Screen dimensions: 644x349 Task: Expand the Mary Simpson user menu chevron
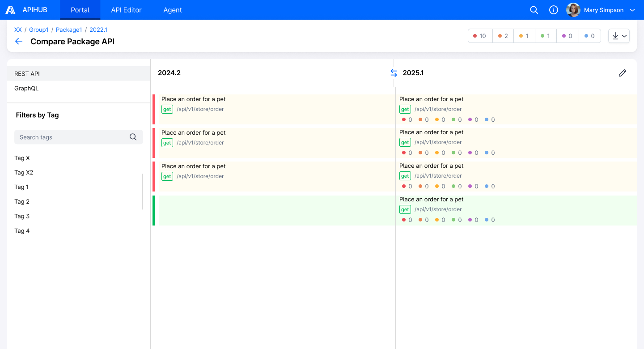(632, 10)
